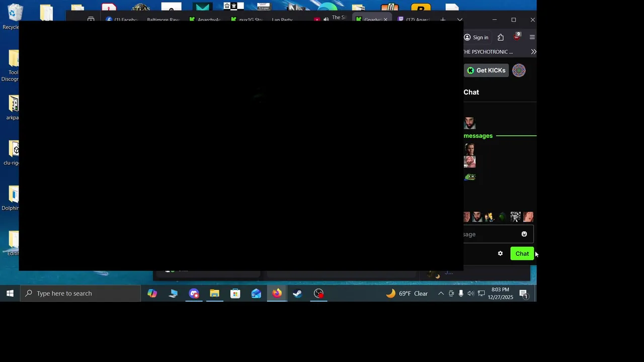Open chat settings gear icon
The height and width of the screenshot is (362, 644).
[500, 253]
